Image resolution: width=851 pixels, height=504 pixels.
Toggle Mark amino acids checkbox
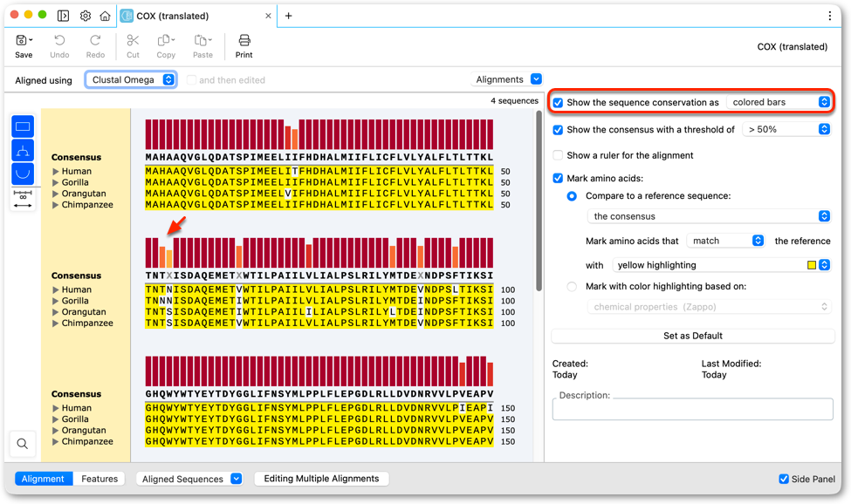tap(558, 178)
